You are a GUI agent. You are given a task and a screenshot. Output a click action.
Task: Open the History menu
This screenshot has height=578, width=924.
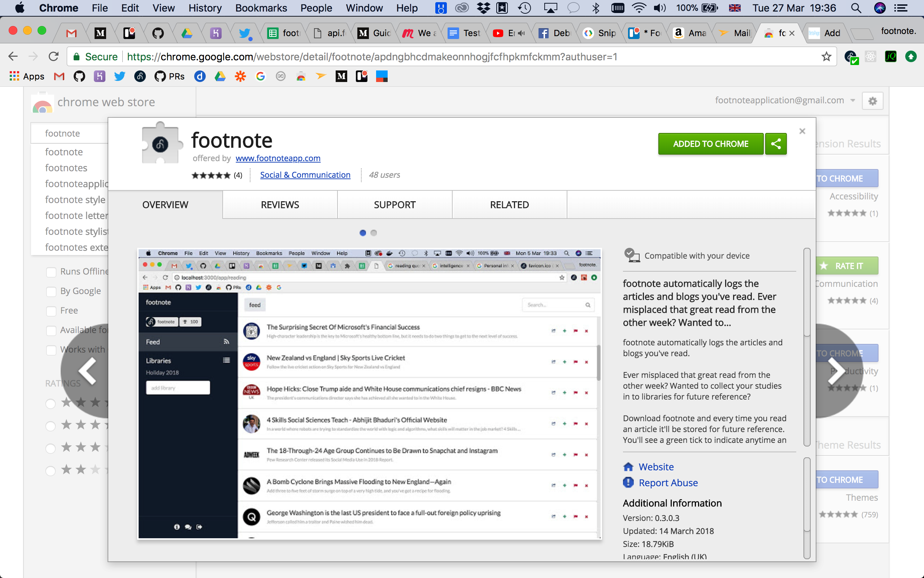pos(205,8)
